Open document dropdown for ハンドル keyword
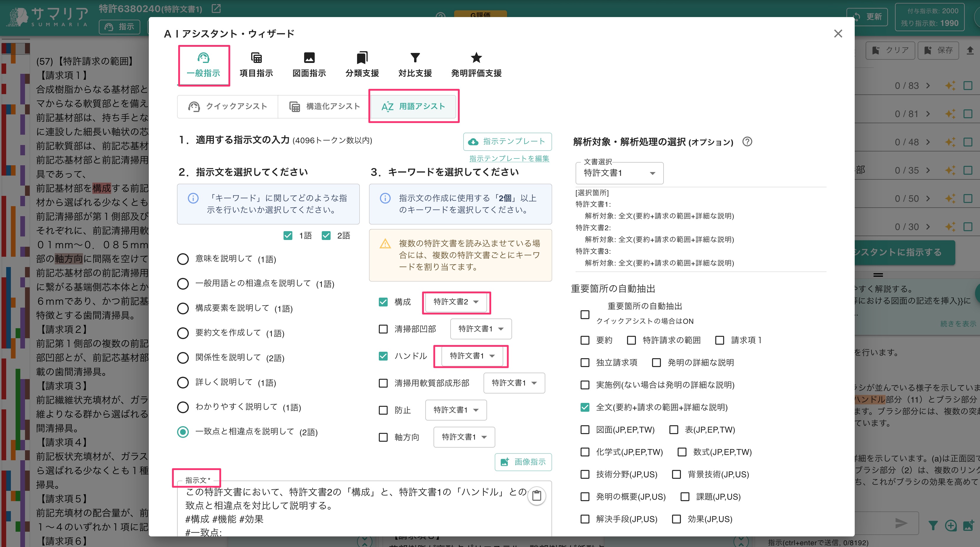 pyautogui.click(x=472, y=356)
